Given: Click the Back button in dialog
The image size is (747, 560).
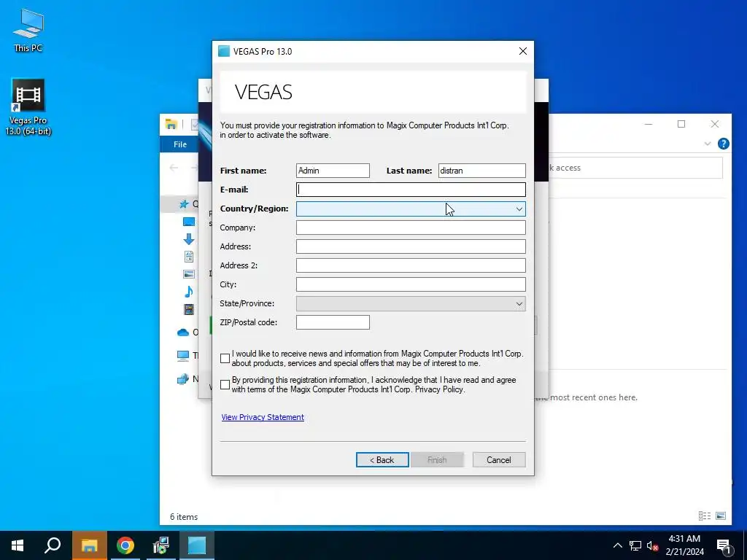Looking at the screenshot, I should (382, 460).
